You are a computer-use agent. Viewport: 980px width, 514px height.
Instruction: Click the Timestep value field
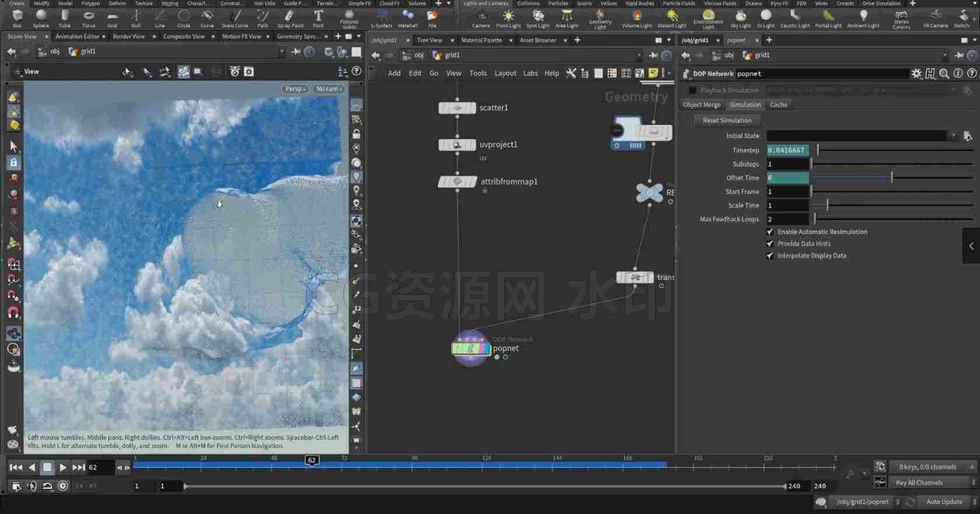787,151
